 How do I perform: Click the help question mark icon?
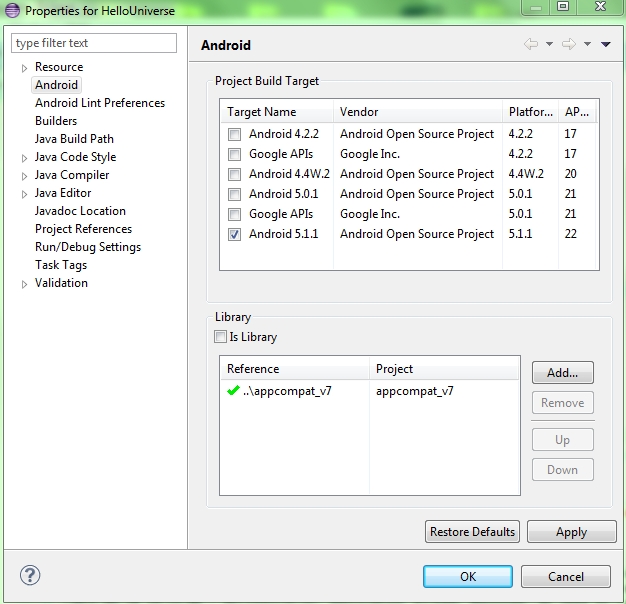click(x=29, y=576)
